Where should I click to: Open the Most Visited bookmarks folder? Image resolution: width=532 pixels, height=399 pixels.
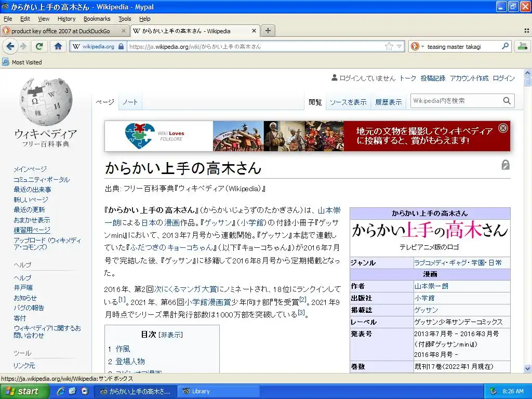[x=22, y=62]
